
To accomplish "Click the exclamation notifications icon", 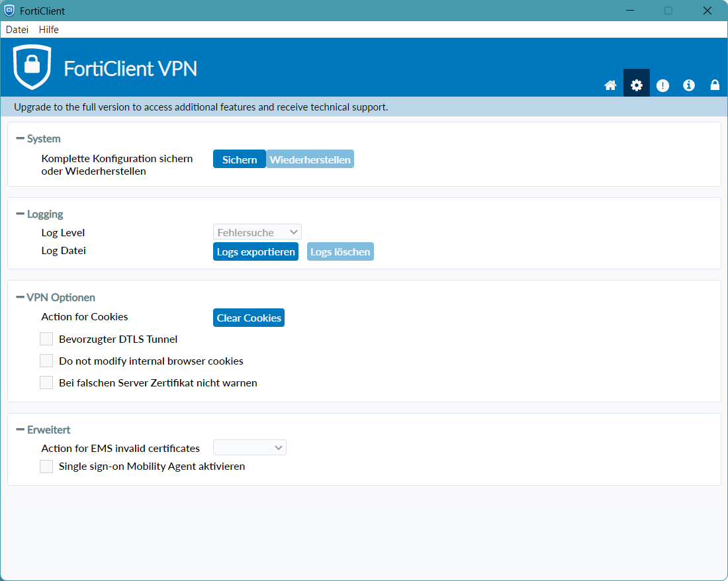I will [x=662, y=85].
